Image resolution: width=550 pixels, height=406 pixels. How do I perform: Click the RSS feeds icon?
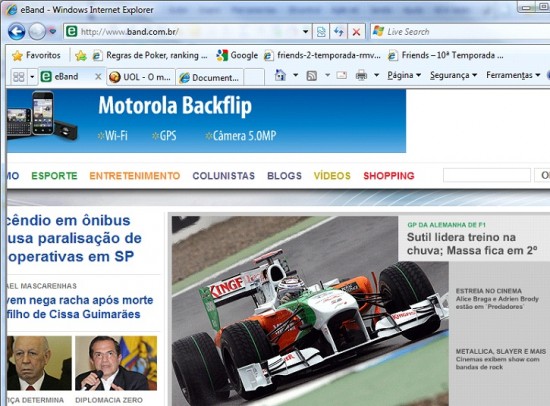(311, 75)
